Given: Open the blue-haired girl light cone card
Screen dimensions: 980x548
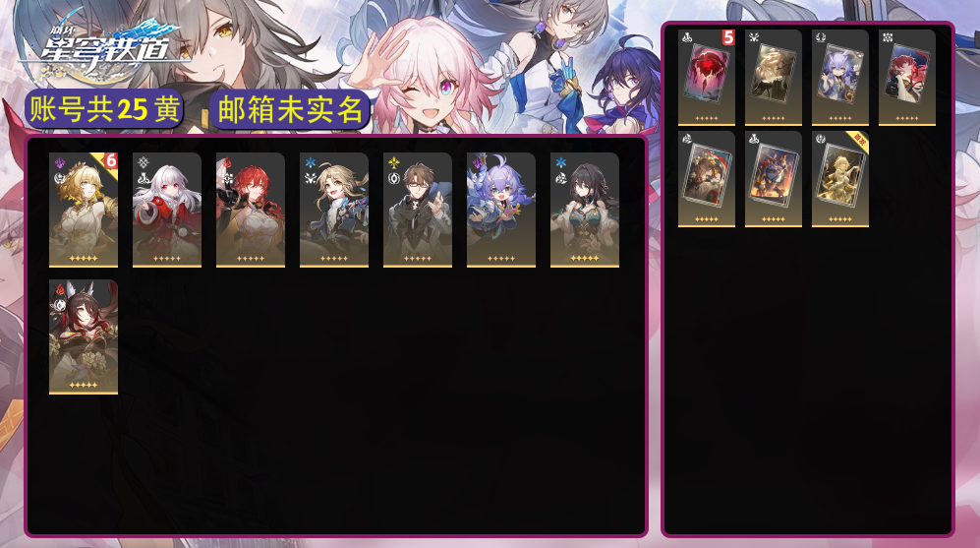Looking at the screenshot, I should click(x=840, y=78).
